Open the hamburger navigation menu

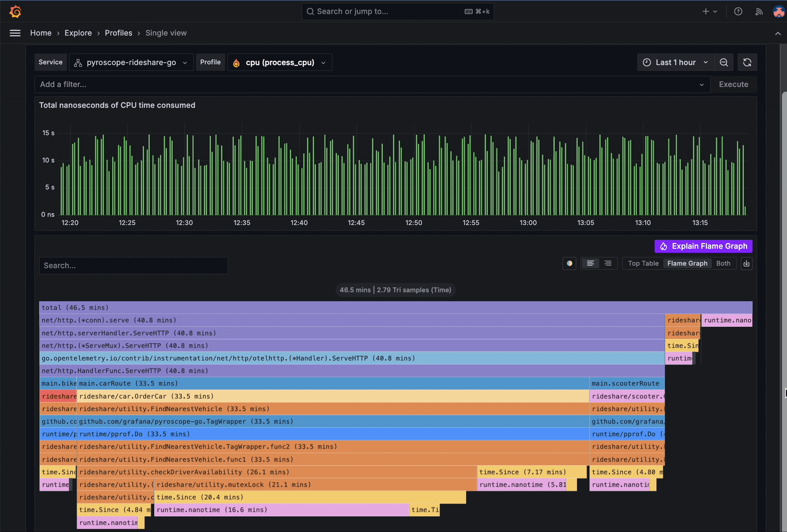pos(15,33)
